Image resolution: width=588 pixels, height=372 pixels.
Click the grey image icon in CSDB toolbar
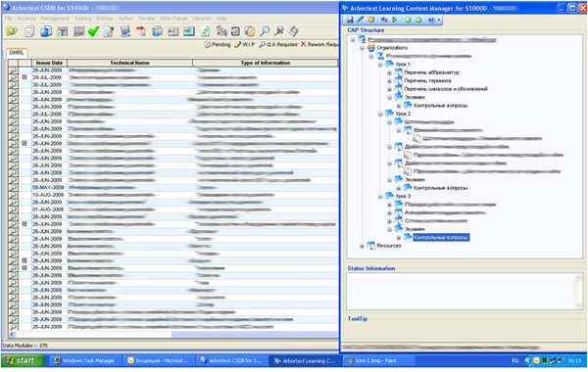(x=78, y=31)
